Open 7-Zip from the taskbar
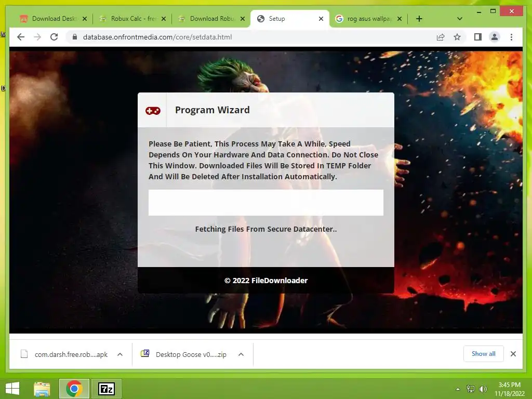The image size is (532, 399). click(106, 389)
